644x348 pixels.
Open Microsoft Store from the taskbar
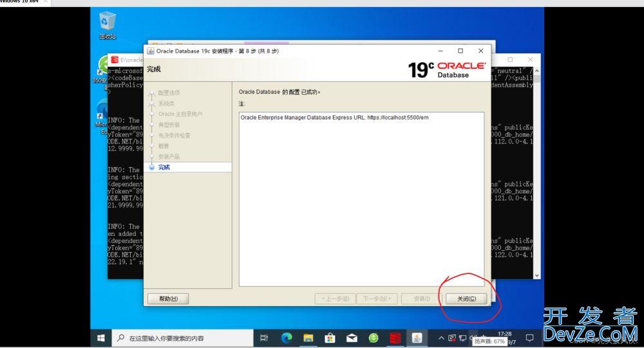(x=330, y=338)
